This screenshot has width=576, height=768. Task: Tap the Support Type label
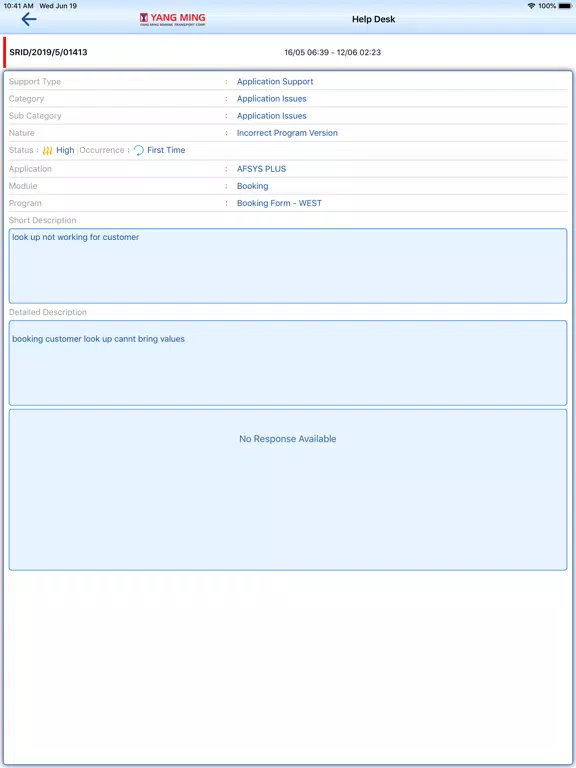(35, 82)
